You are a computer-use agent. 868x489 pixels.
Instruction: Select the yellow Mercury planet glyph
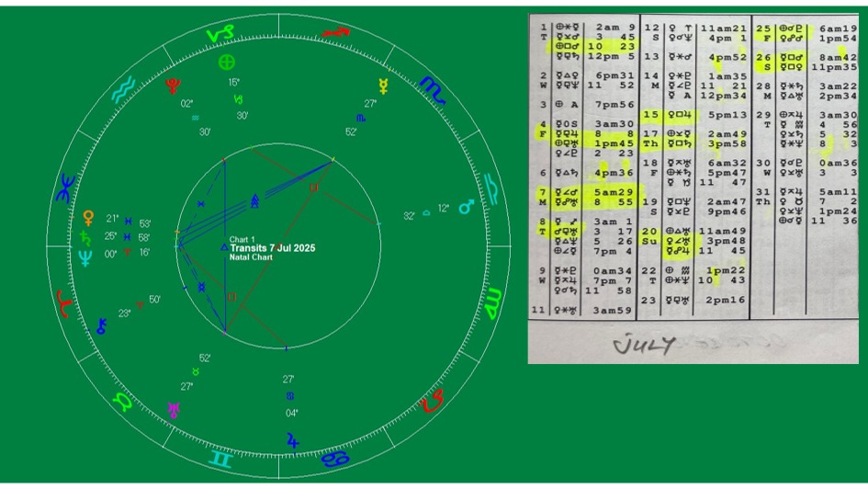click(x=383, y=85)
